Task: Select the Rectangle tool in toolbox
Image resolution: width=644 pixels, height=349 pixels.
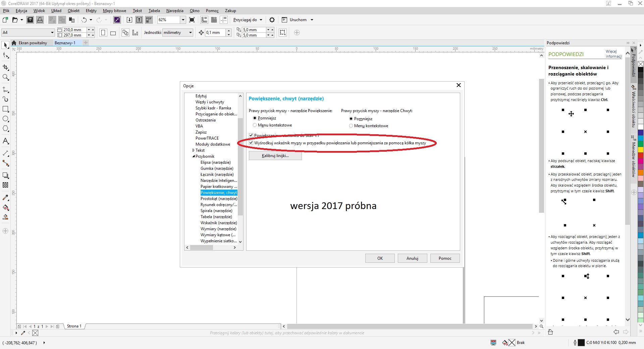Action: [5, 109]
